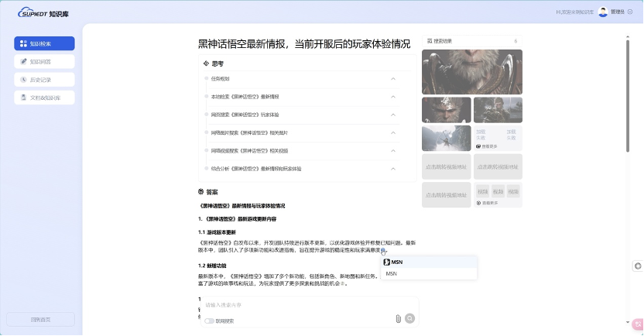Click the plain MSN text in popup

[x=392, y=273]
